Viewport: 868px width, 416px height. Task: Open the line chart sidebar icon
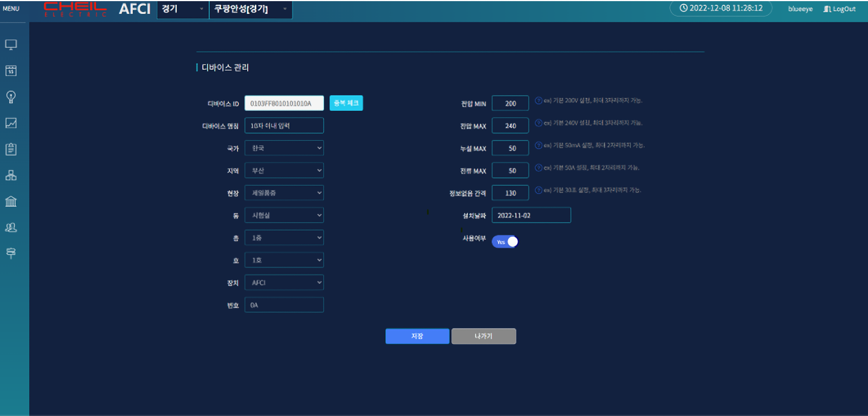point(11,123)
